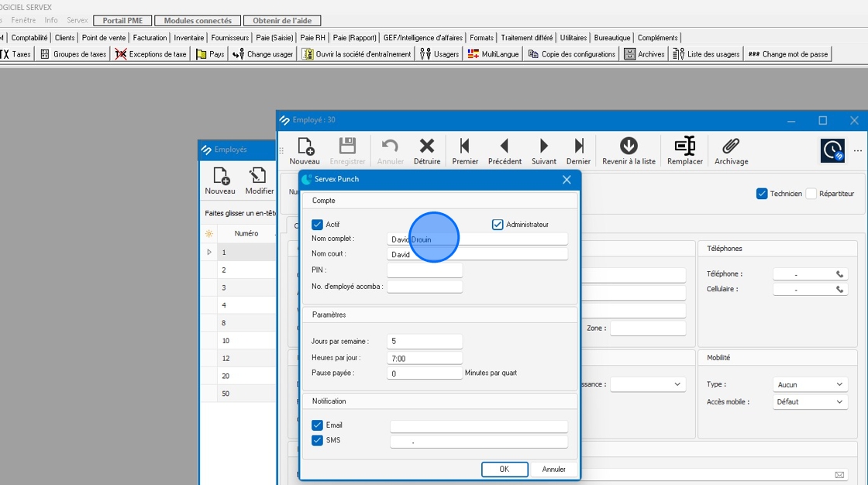
Task: Click the Servex Punch clock icon
Action: (832, 150)
